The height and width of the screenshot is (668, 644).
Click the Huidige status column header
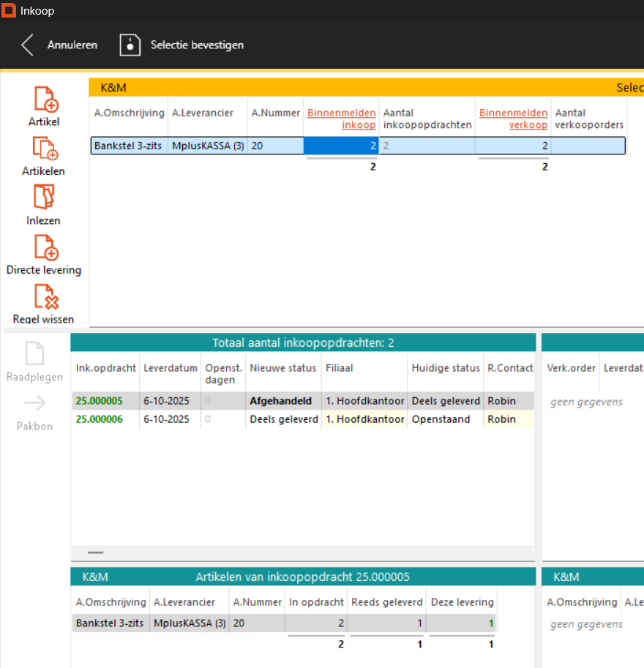tap(446, 368)
